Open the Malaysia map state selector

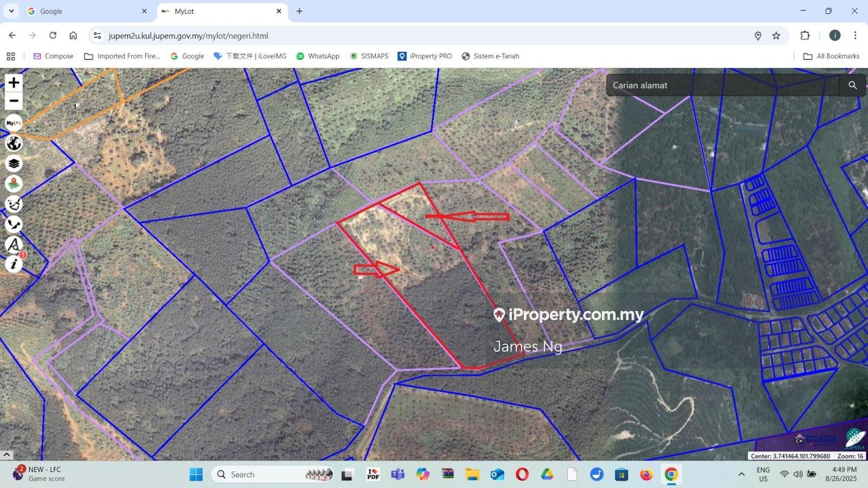pyautogui.click(x=13, y=225)
